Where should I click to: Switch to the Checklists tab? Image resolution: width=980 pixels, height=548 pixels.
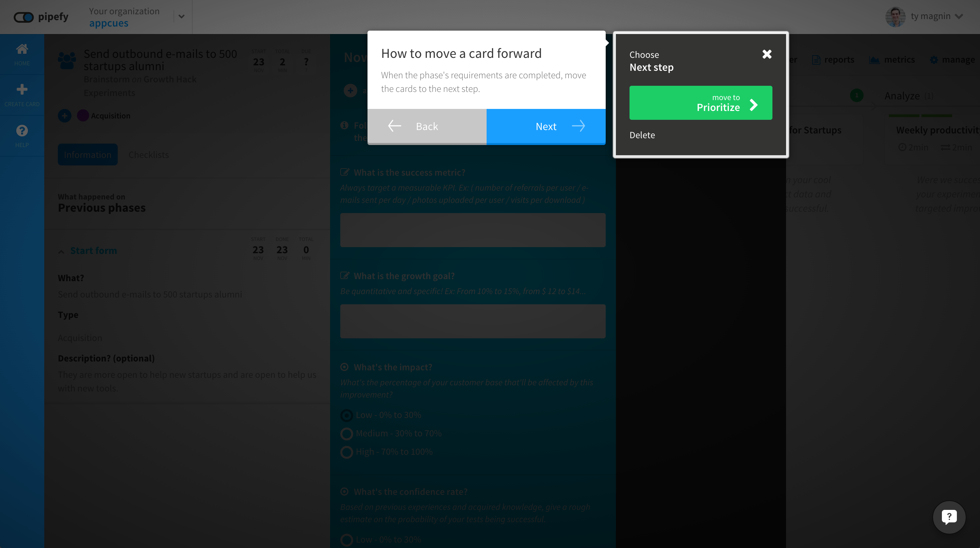tap(148, 155)
